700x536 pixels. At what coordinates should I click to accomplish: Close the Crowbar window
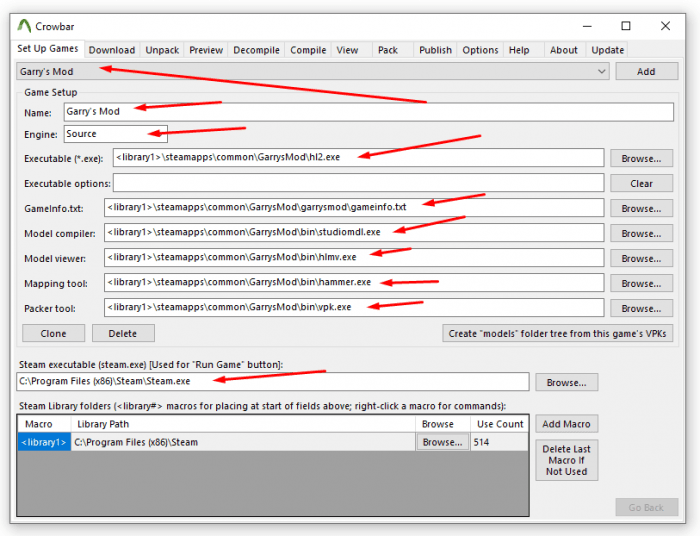[665, 26]
